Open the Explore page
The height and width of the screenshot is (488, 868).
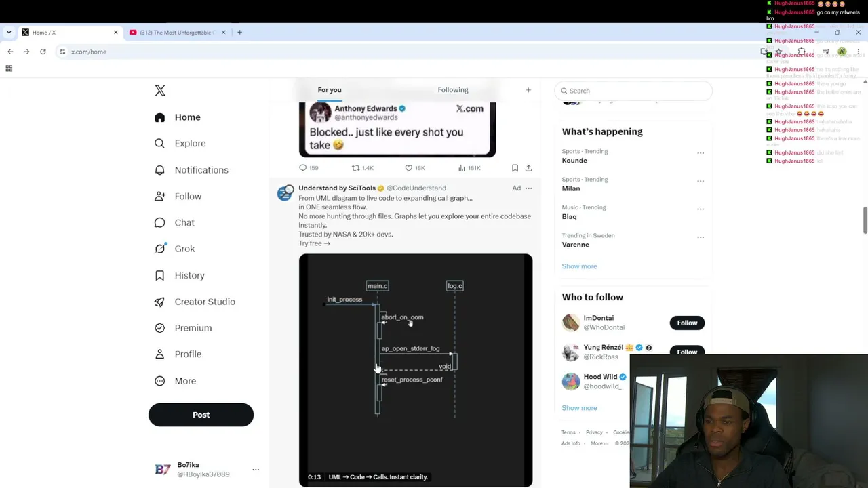(180, 144)
